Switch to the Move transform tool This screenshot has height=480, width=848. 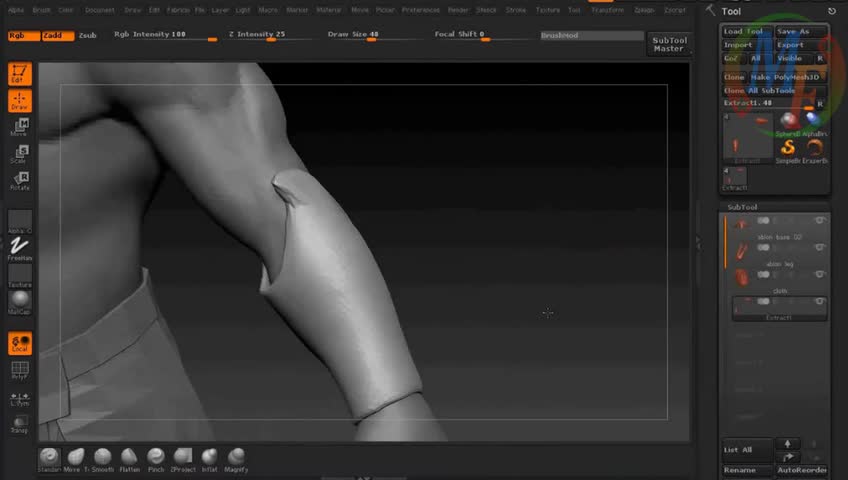pyautogui.click(x=19, y=128)
